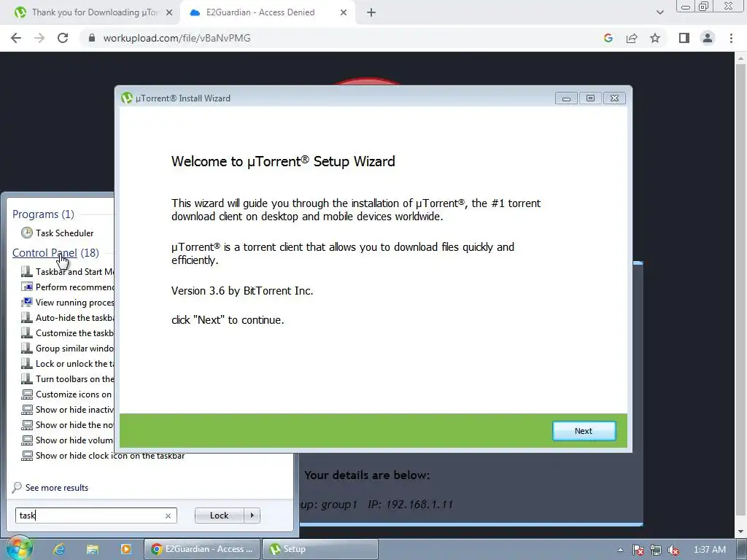Switch to the 'Thank you for Downloading µTorrent' tab
Viewport: 747px width, 560px height.
pos(93,12)
